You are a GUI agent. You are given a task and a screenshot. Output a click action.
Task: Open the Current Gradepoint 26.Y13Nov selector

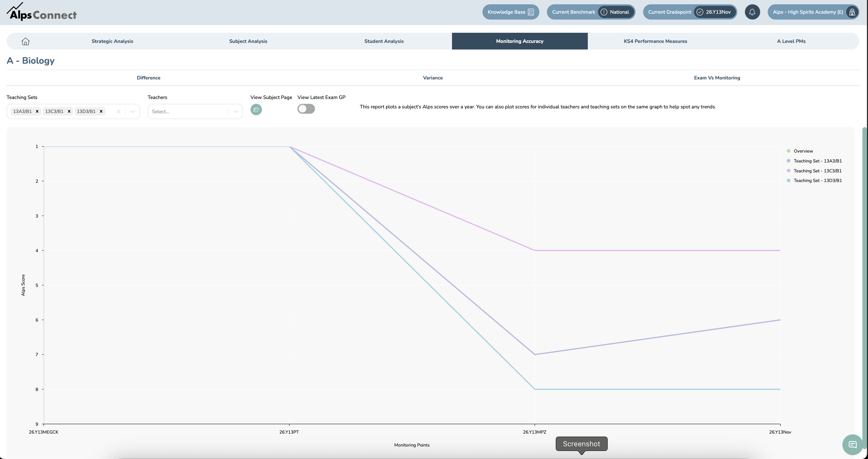(690, 12)
